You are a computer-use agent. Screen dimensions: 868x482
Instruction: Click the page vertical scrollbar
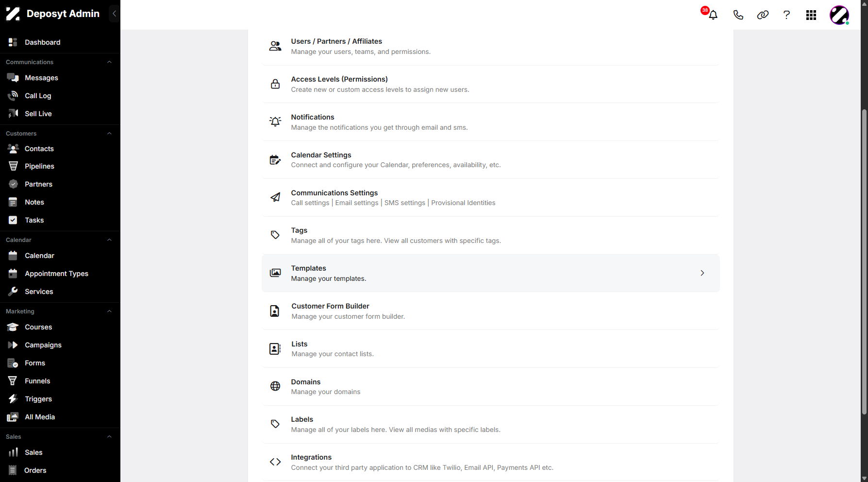864,262
